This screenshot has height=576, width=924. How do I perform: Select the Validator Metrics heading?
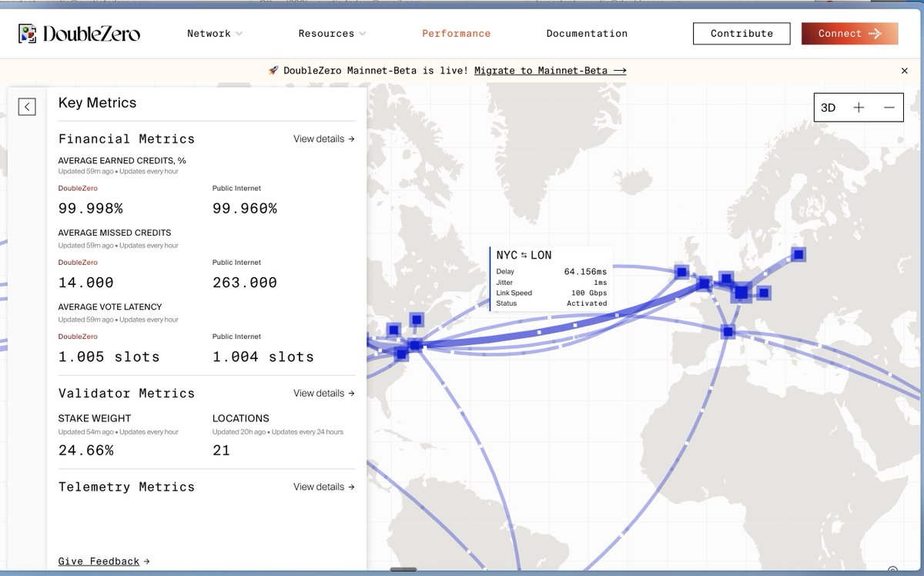(126, 393)
